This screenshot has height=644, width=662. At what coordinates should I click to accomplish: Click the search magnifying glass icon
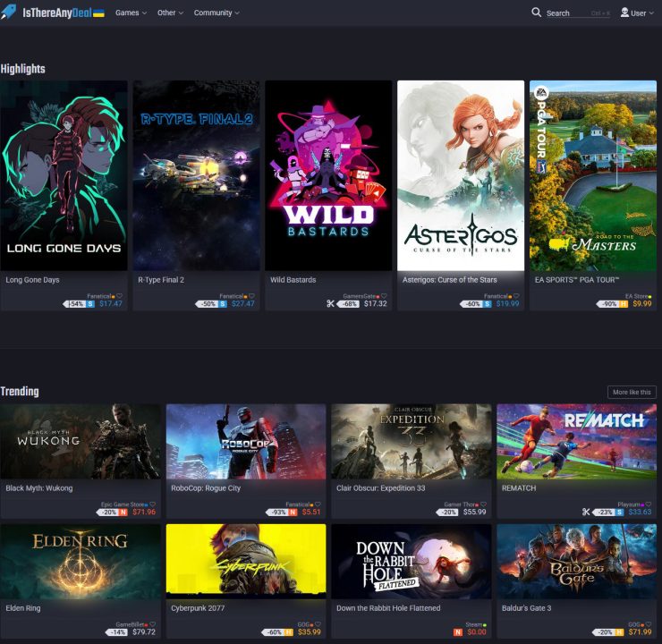point(537,13)
